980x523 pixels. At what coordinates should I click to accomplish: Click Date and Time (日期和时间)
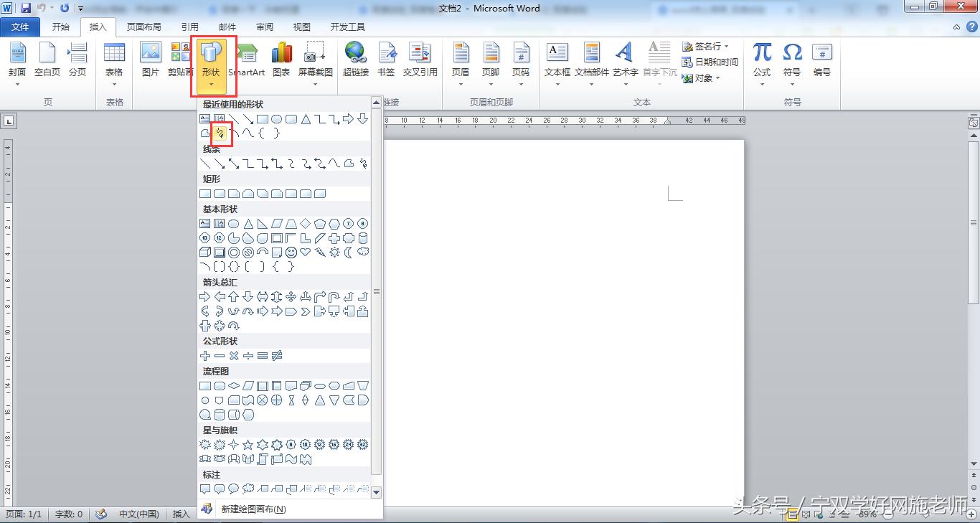pyautogui.click(x=710, y=62)
